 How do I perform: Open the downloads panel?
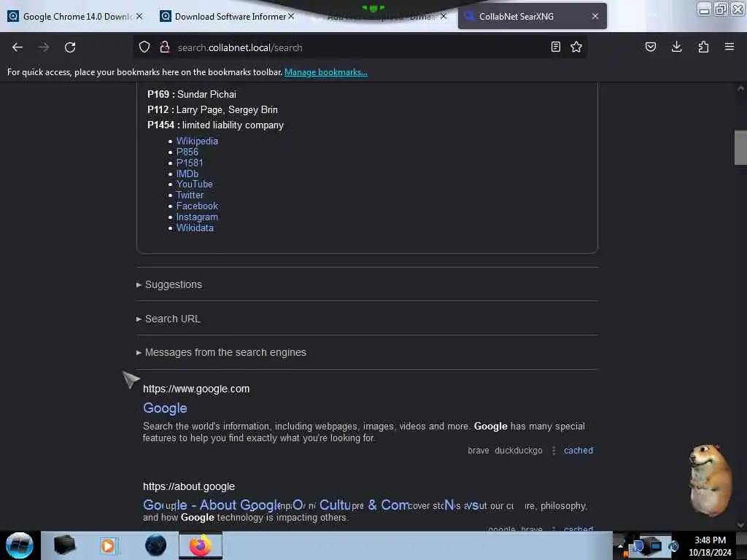[676, 47]
